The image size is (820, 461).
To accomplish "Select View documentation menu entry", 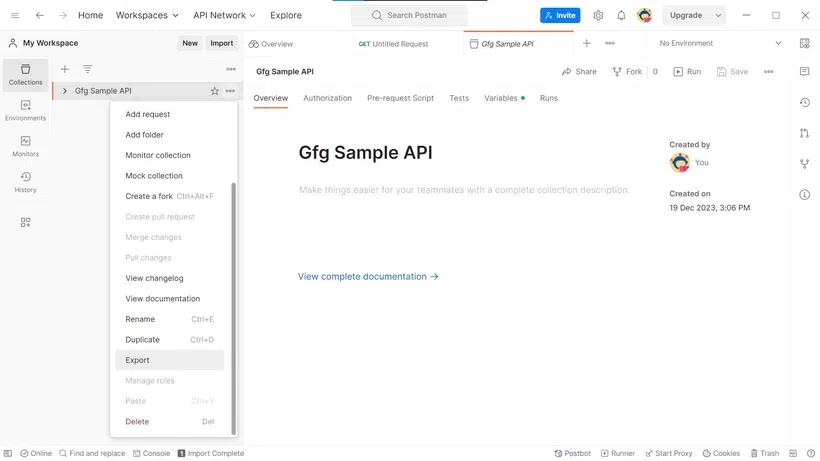I will point(169,298).
